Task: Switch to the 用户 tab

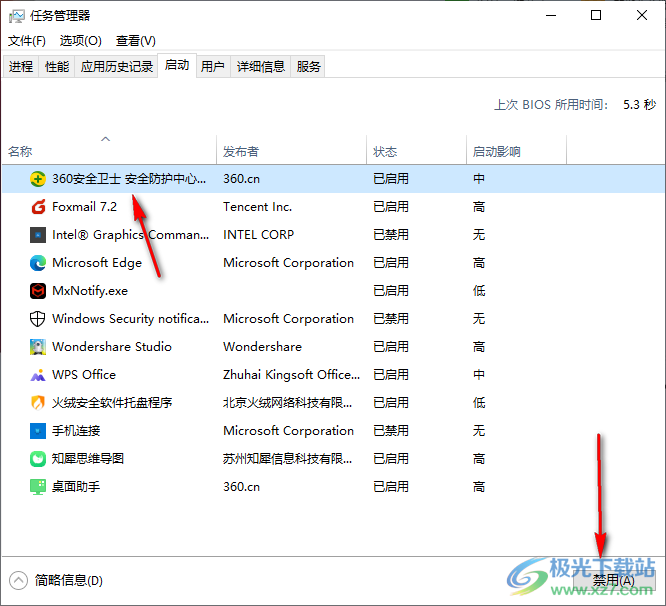Action: coord(213,66)
